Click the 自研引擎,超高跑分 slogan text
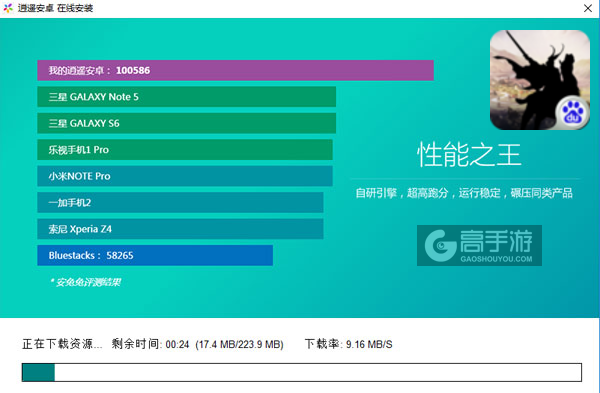Screen dimensions: 600x393 (x=464, y=193)
